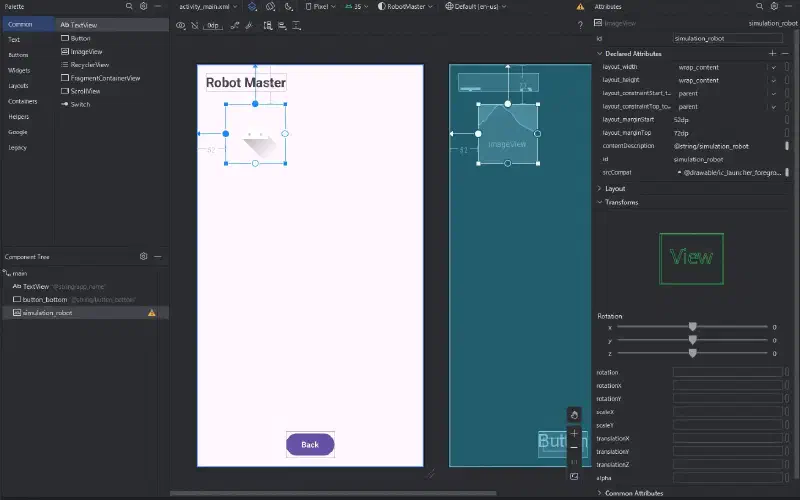The image size is (800, 500).
Task: Click the Back button in design preview
Action: pos(310,444)
